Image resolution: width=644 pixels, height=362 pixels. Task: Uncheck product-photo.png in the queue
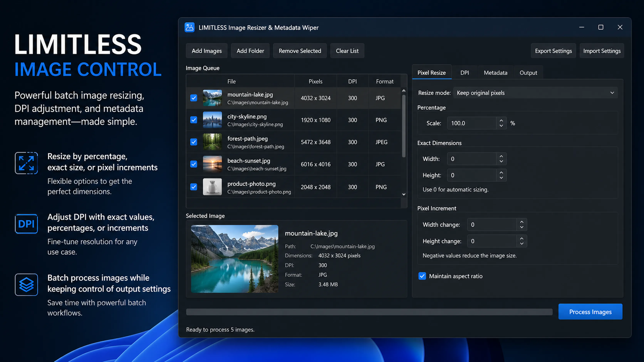194,187
